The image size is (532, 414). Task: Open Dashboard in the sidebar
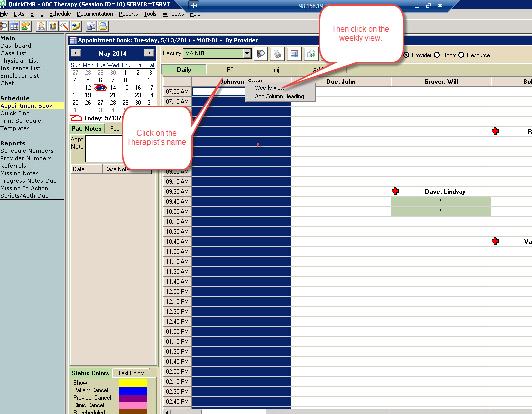(16, 46)
